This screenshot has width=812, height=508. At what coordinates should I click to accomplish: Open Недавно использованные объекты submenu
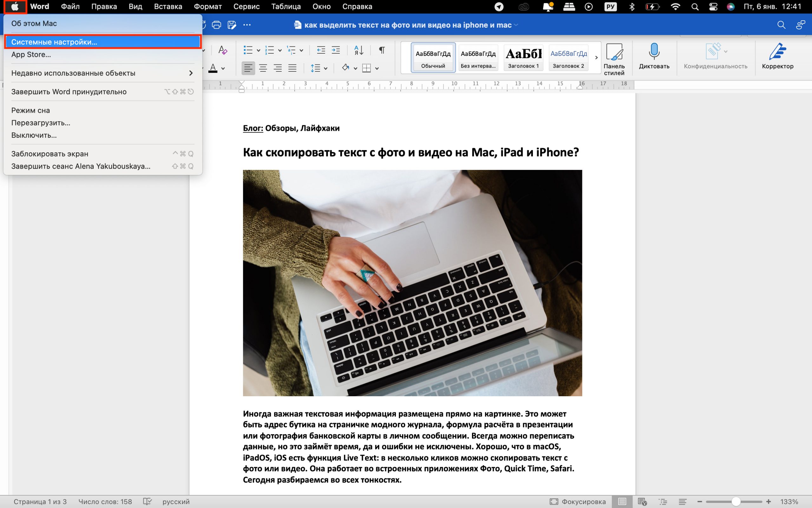click(103, 73)
